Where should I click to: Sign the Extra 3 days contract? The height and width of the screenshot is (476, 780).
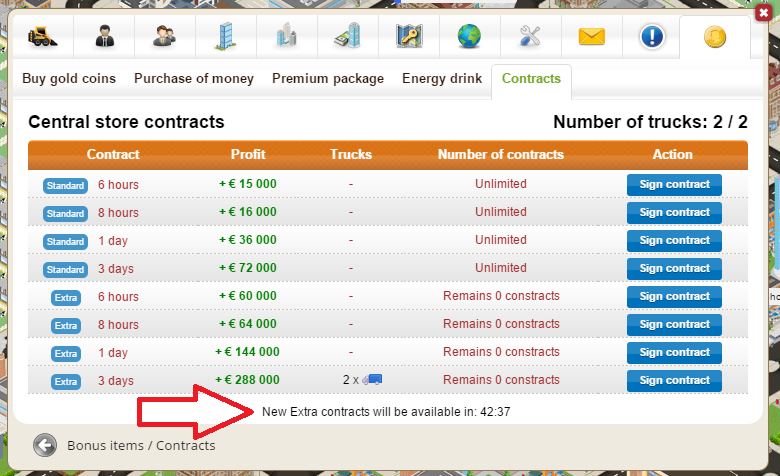(x=673, y=381)
